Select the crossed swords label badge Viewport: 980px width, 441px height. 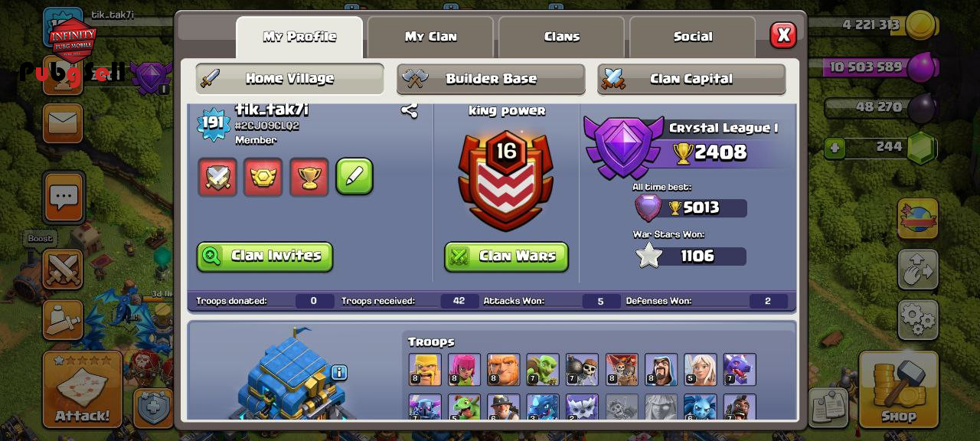217,177
